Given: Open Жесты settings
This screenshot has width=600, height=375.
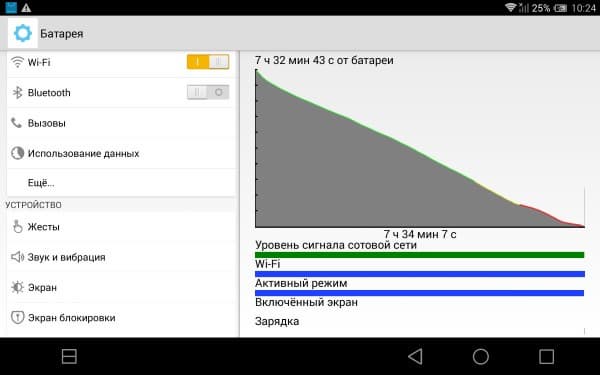Looking at the screenshot, I should [121, 227].
